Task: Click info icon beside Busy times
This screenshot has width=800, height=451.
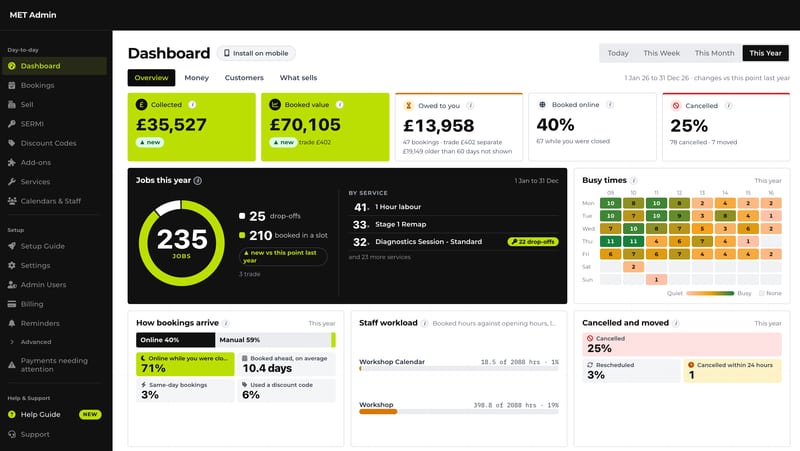Action: 634,181
